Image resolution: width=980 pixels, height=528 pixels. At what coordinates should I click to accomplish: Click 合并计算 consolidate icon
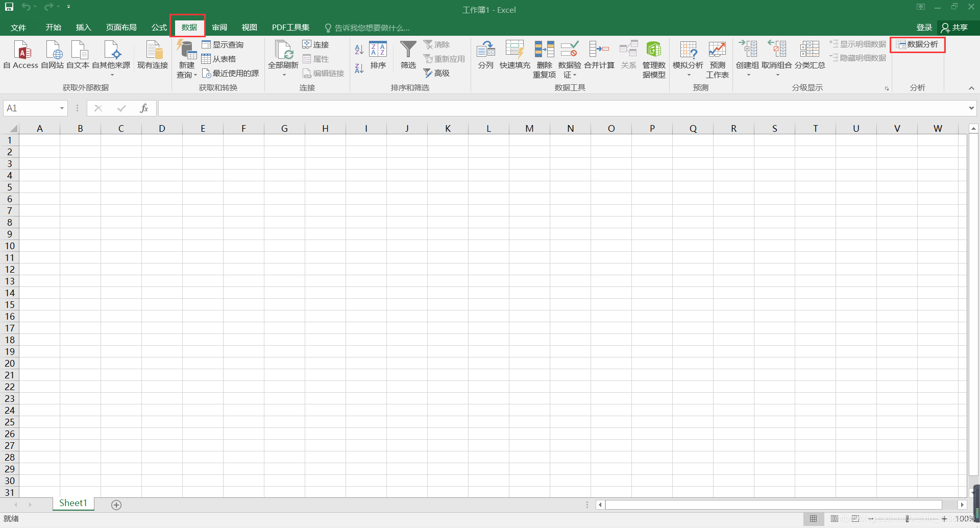click(599, 55)
